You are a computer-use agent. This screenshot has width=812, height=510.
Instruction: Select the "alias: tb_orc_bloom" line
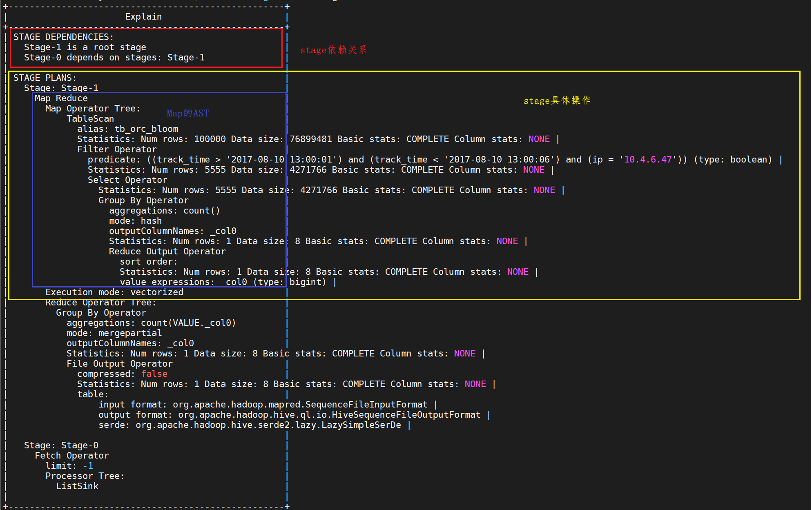tap(128, 129)
